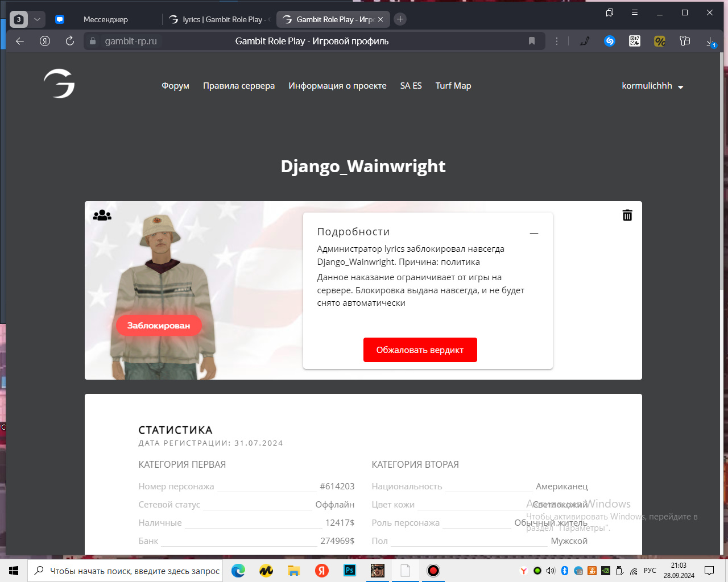Click the group users icon on character card
Image resolution: width=728 pixels, height=582 pixels.
(x=102, y=215)
